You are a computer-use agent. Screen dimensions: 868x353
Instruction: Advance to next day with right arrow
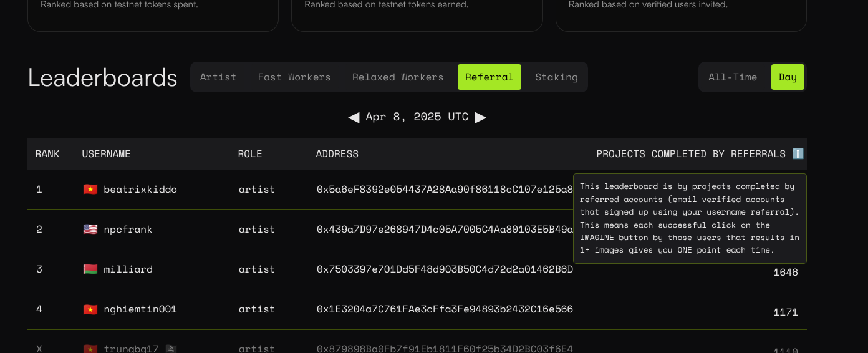click(480, 117)
